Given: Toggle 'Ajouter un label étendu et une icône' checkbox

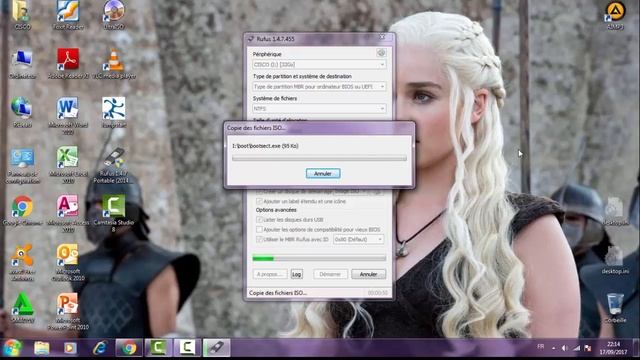Looking at the screenshot, I should (x=259, y=201).
